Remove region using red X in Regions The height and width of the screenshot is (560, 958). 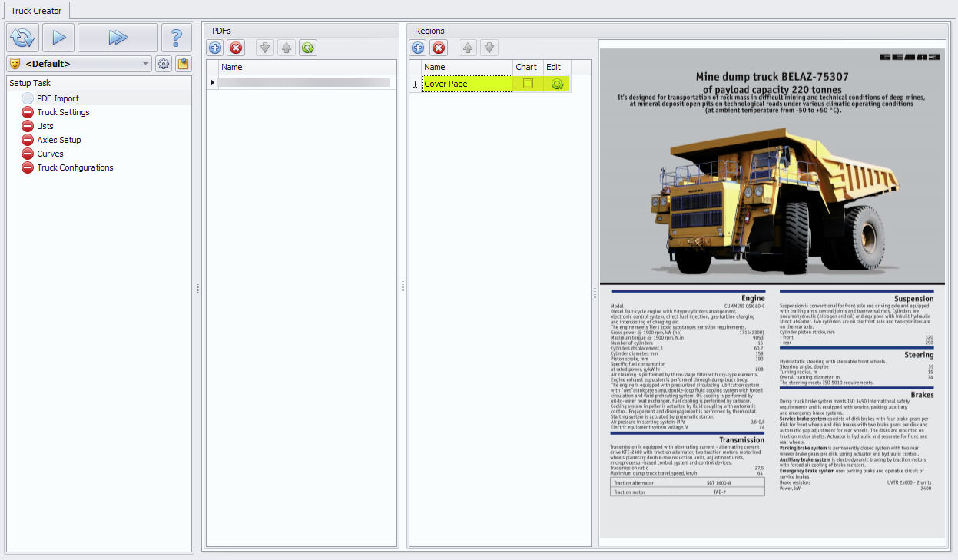click(x=439, y=48)
